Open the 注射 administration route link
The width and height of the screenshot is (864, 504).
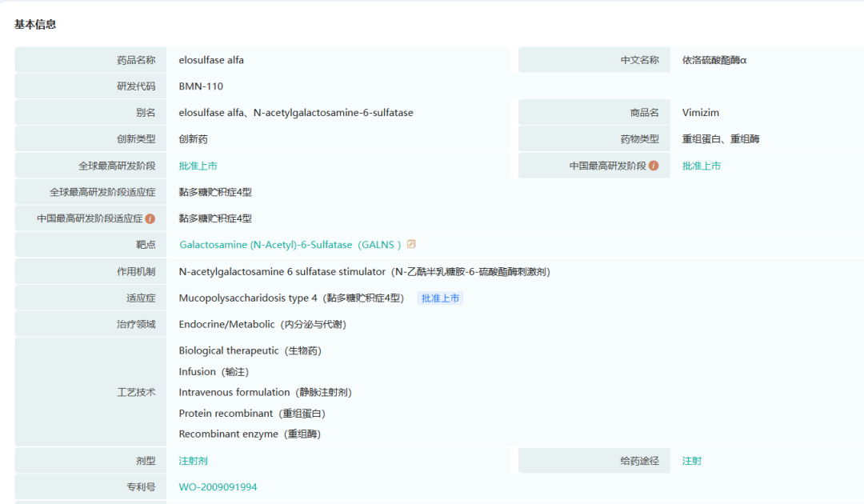click(x=691, y=461)
